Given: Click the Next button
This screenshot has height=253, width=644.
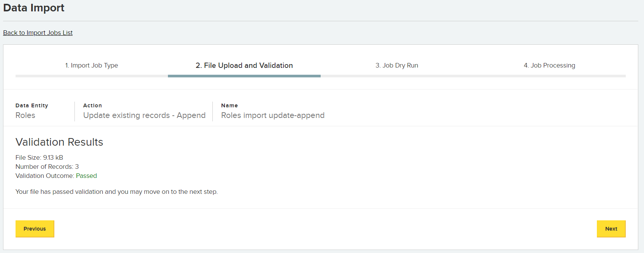Looking at the screenshot, I should click(611, 229).
